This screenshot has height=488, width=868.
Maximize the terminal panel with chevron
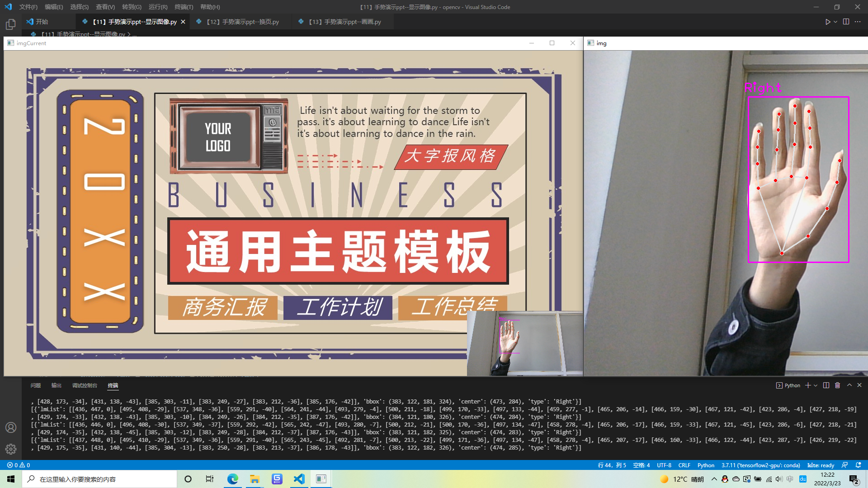849,385
